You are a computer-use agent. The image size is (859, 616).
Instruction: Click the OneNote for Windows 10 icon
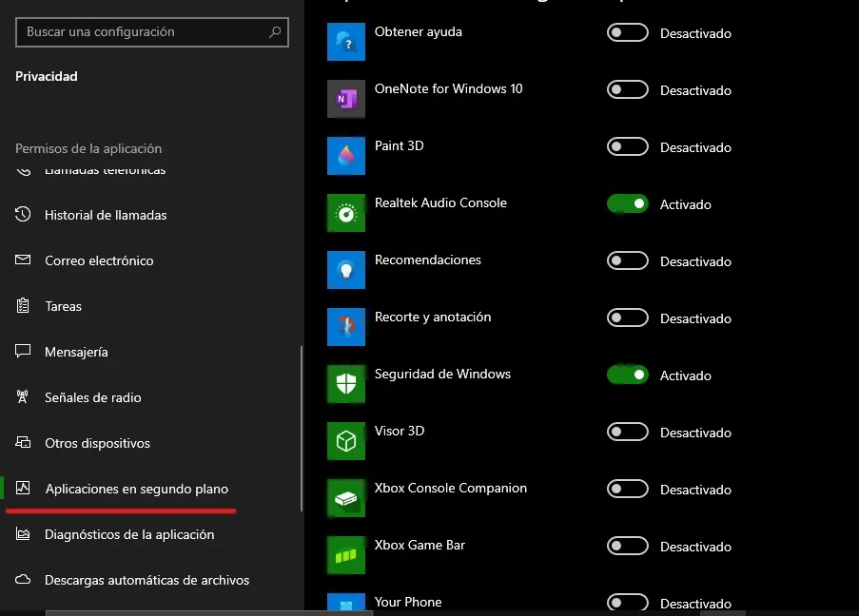pos(345,98)
